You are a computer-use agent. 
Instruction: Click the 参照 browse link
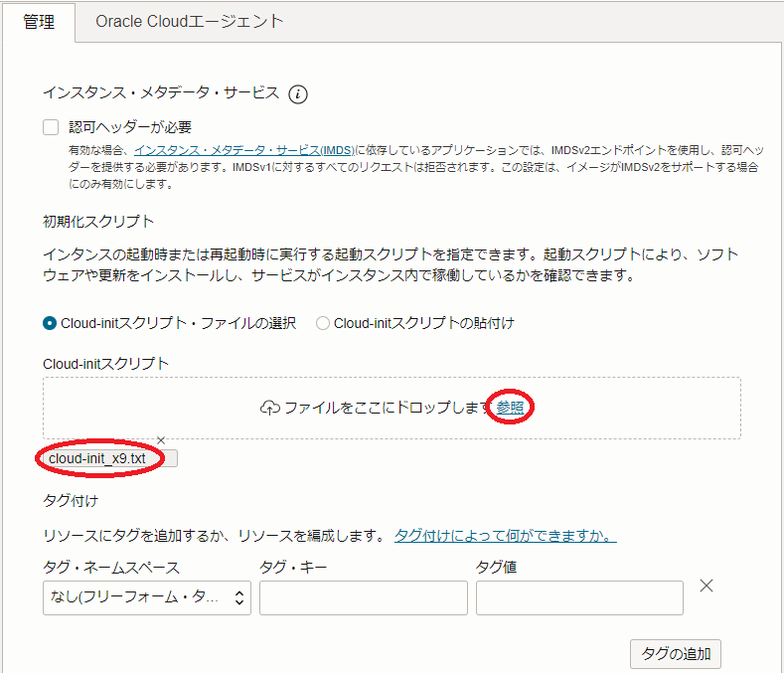511,408
